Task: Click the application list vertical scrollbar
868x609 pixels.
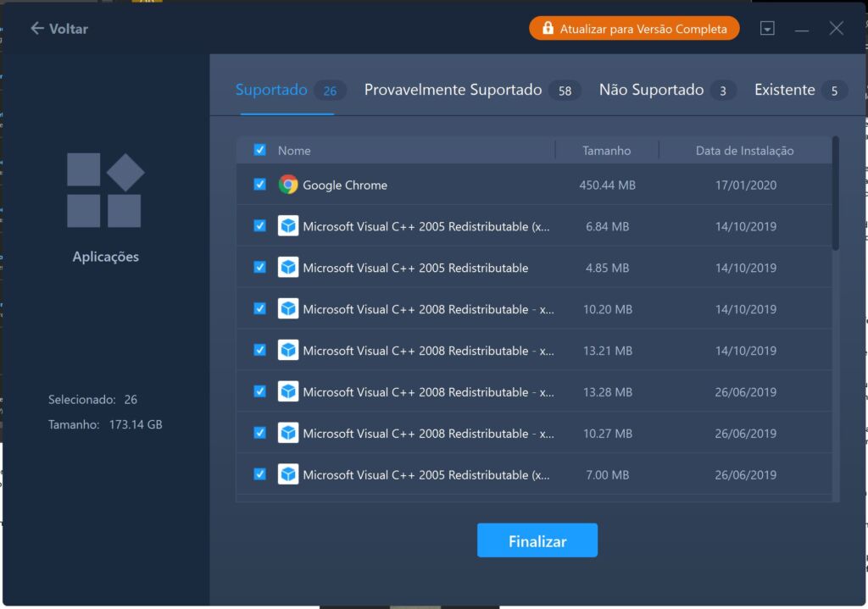Action: coord(835,194)
